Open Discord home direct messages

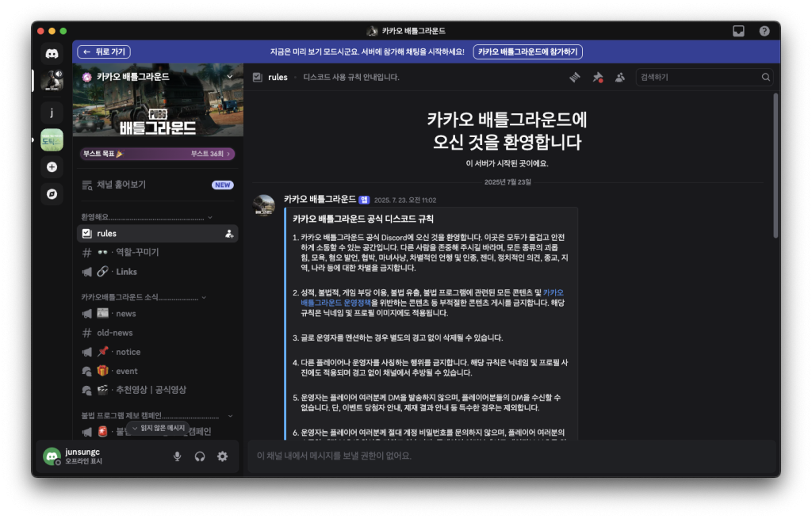(52, 54)
